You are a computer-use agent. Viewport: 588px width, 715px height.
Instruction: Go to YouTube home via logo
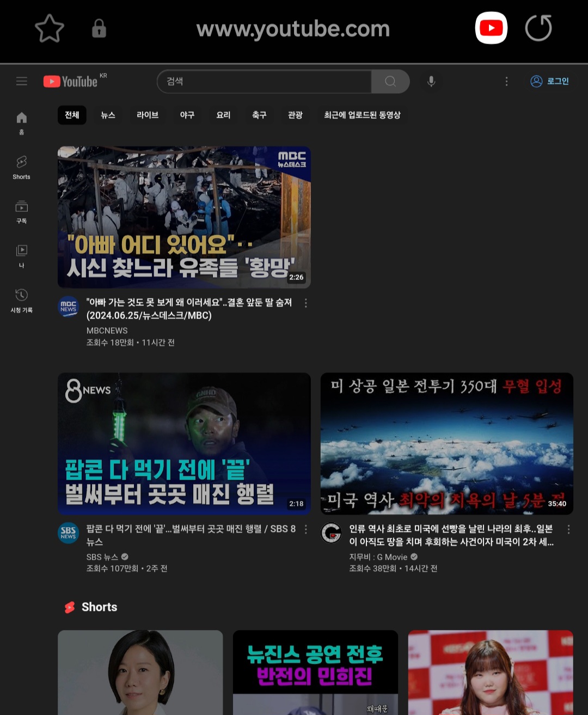(71, 81)
